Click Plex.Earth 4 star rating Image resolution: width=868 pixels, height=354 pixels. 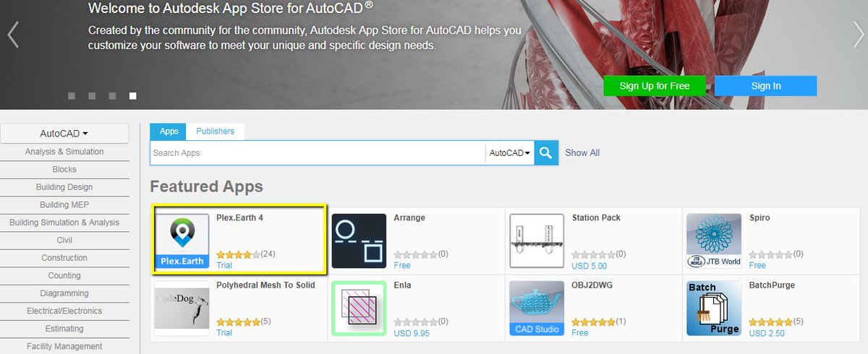(238, 254)
